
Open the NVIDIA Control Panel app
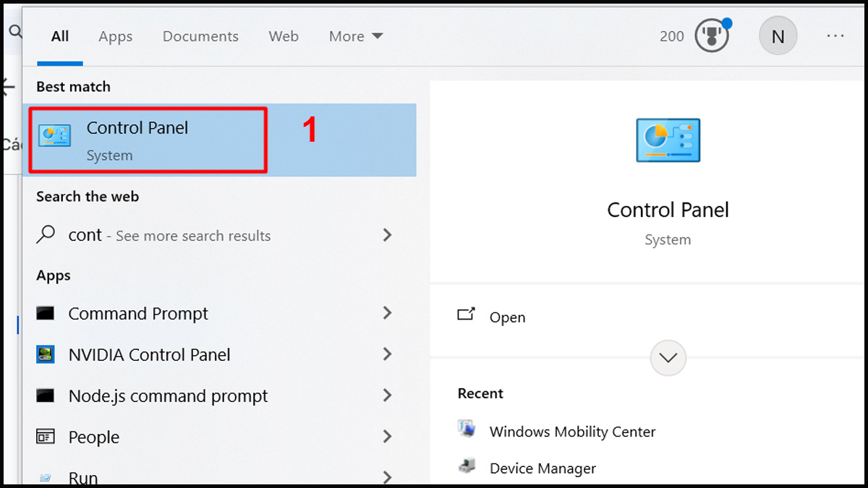(x=149, y=354)
